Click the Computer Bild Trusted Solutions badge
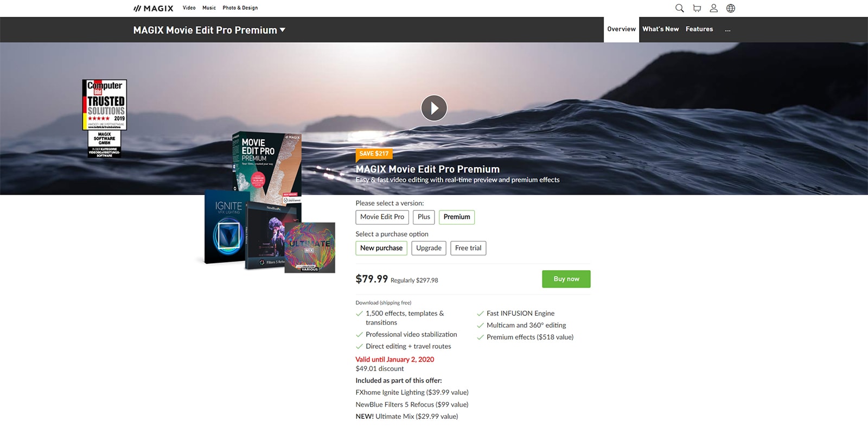The image size is (868, 434). (105, 118)
